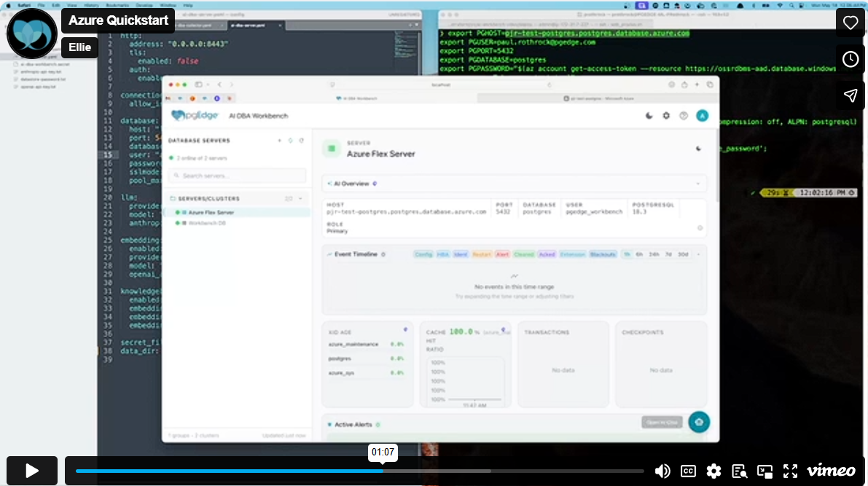Select the 7d timeline range
Viewport: 868px width, 486px height.
coord(668,254)
